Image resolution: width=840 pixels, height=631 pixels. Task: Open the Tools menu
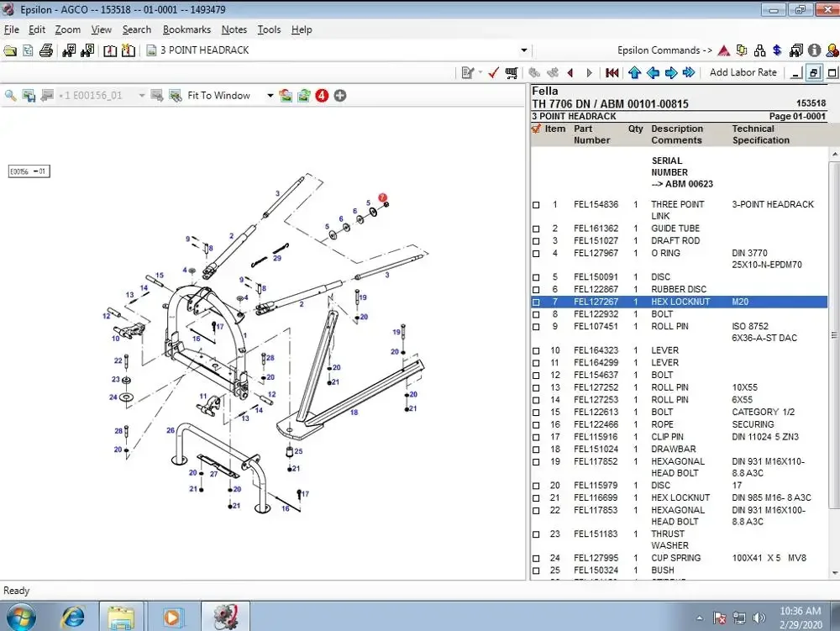[269, 29]
